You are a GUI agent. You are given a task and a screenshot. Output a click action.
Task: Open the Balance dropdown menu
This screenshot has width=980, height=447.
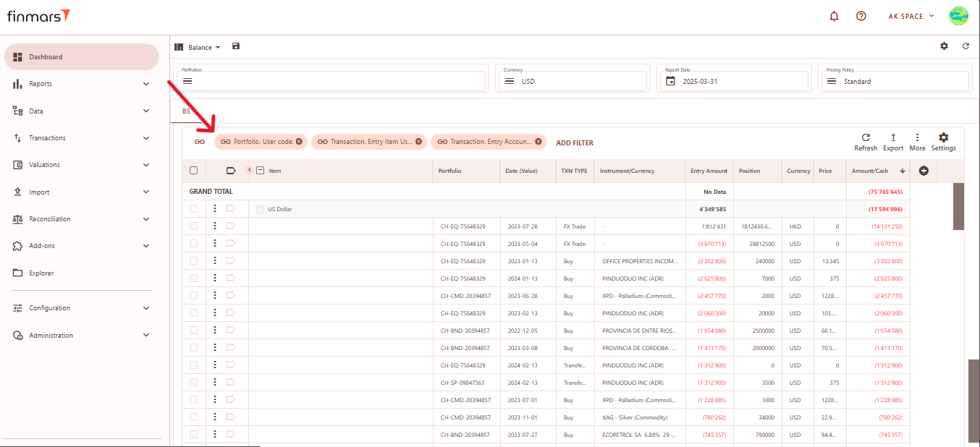pos(198,47)
